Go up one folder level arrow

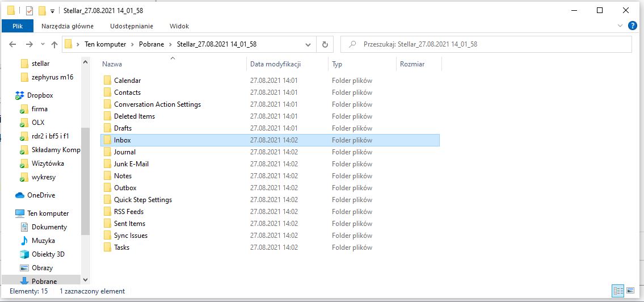(54, 44)
